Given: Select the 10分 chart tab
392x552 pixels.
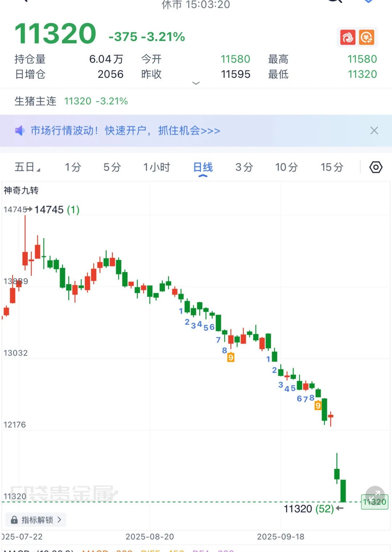Looking at the screenshot, I should 286,167.
